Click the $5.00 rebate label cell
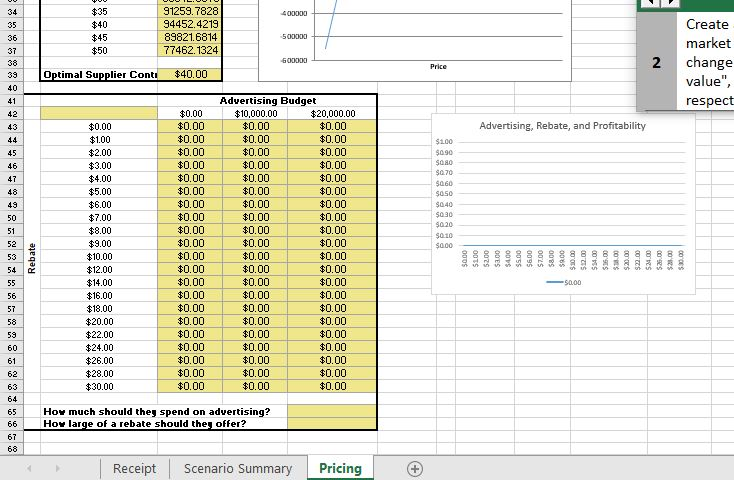This screenshot has height=480, width=734. click(x=100, y=192)
